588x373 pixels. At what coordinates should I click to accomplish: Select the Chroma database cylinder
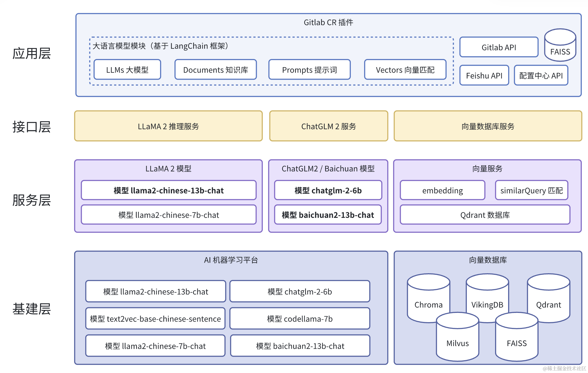(x=429, y=298)
